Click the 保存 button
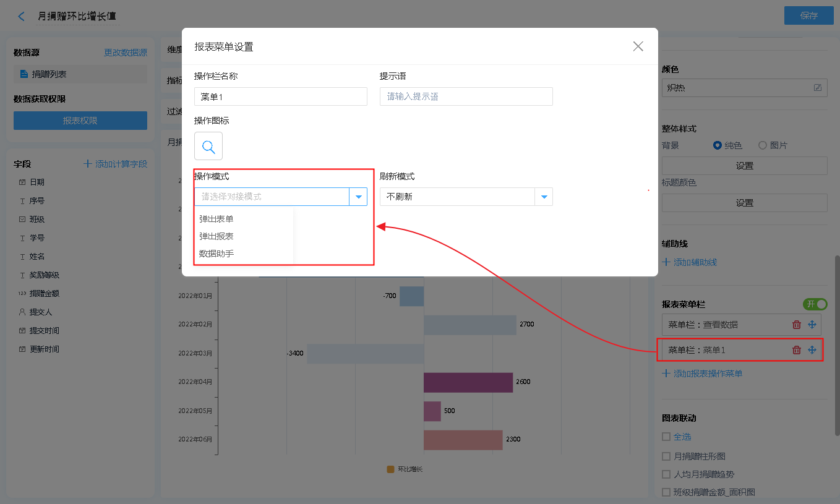840x504 pixels. [x=808, y=15]
